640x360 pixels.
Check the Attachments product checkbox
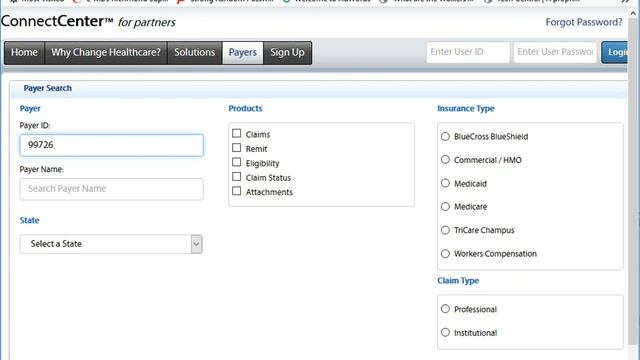point(236,191)
